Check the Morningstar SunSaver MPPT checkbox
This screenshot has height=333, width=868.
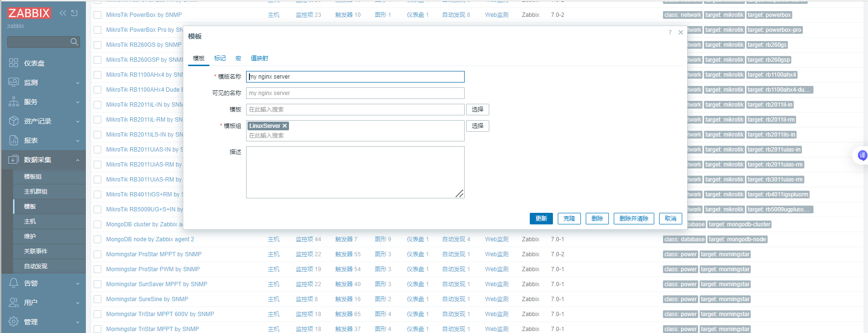(x=97, y=284)
